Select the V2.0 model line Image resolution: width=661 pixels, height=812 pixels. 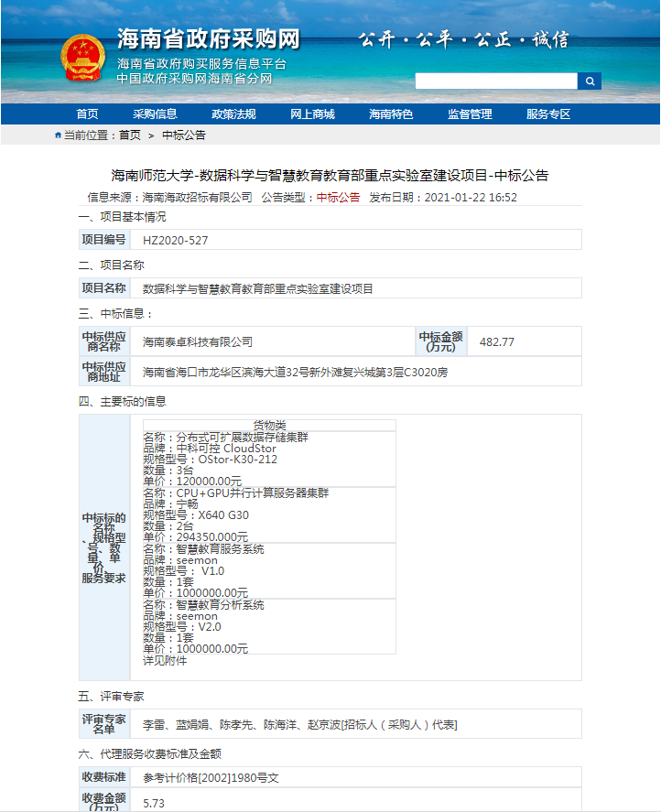pyautogui.click(x=182, y=627)
